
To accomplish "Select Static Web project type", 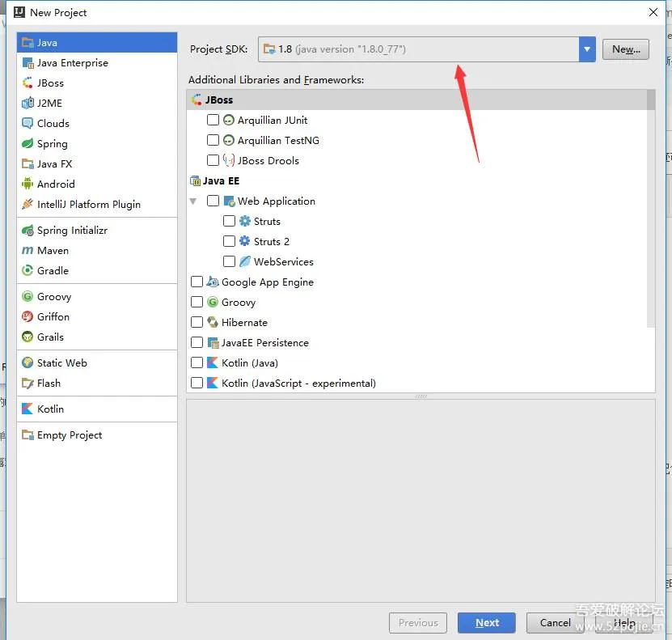I will point(97,362).
